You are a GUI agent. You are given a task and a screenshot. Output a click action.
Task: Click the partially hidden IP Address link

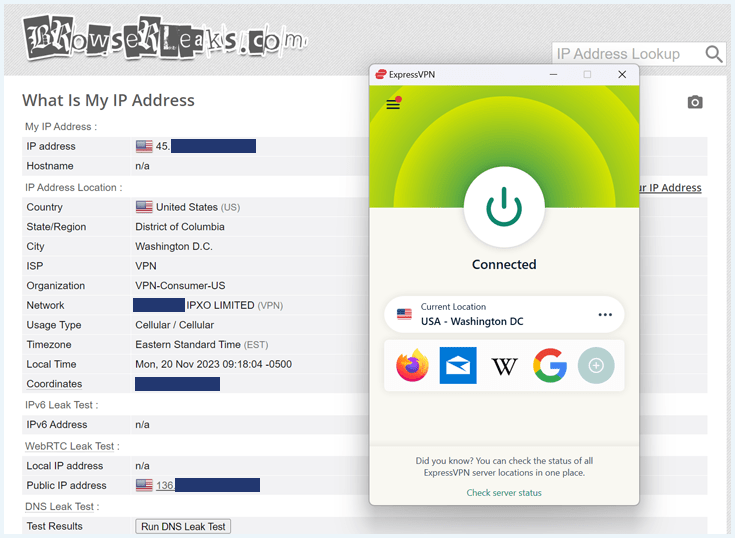click(671, 188)
